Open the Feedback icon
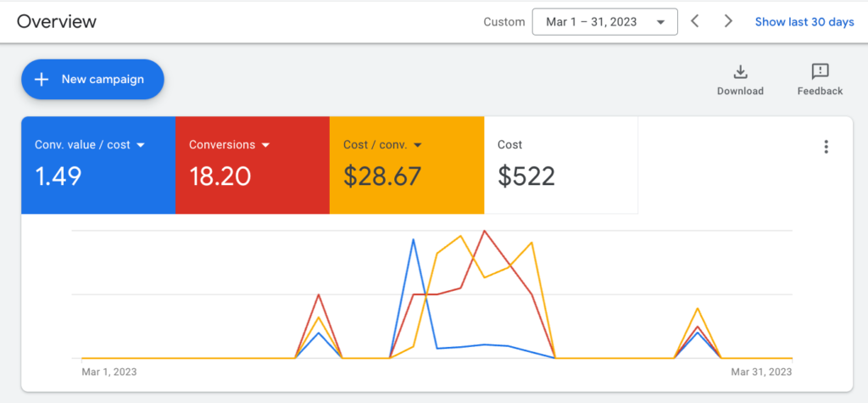868x403 pixels. (820, 72)
